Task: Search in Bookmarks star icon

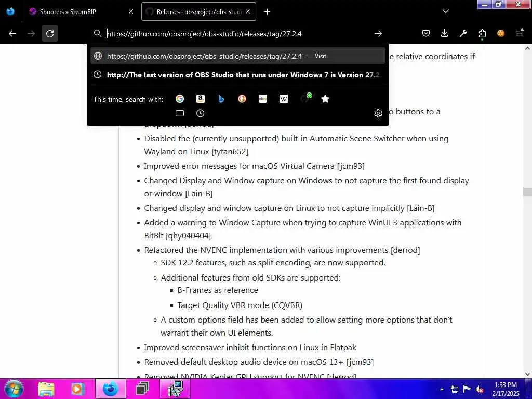Action: coord(325,99)
